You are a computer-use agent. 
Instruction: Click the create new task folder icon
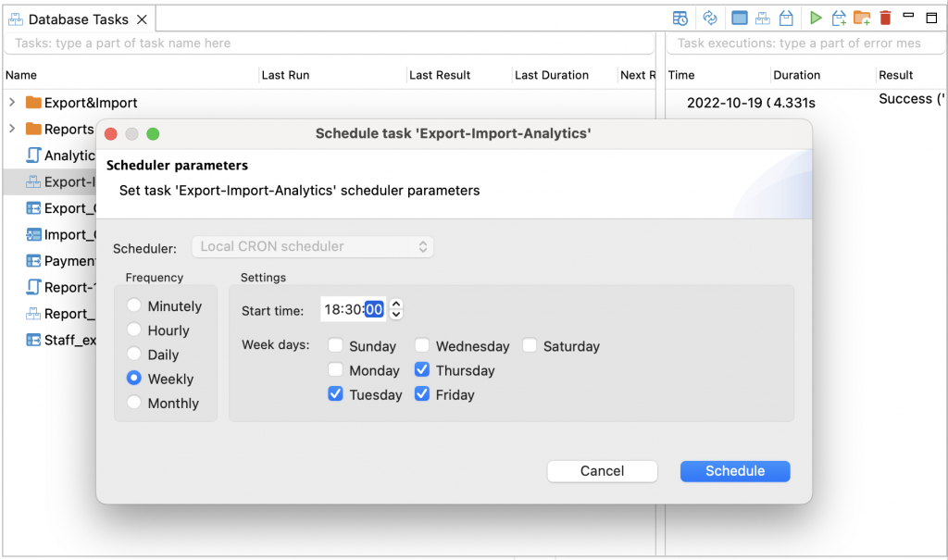[x=862, y=19]
